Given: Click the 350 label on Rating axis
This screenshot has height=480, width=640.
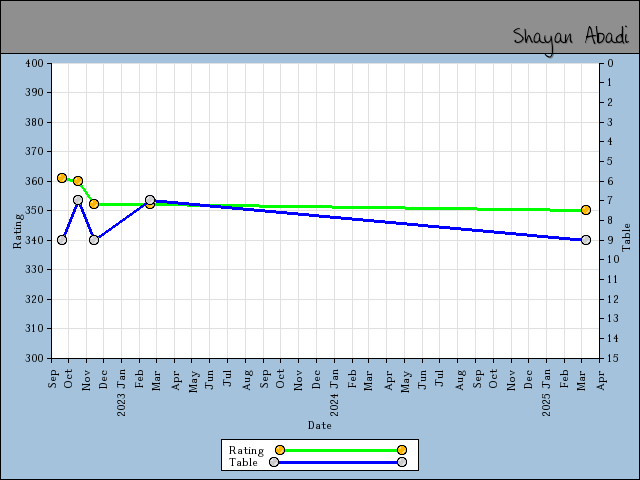Looking at the screenshot, I should [x=34, y=211].
